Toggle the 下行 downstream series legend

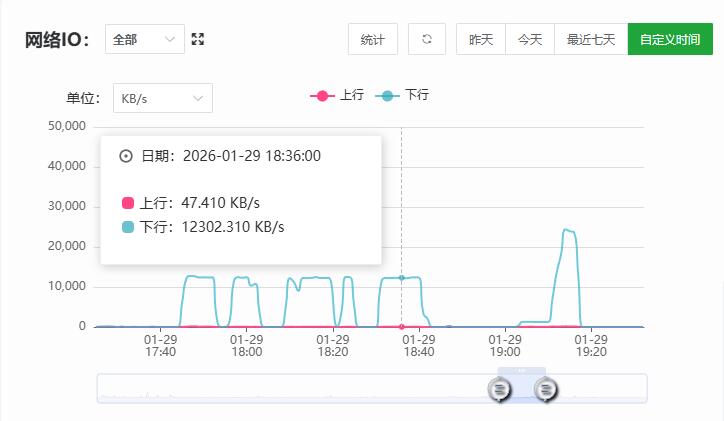point(402,95)
